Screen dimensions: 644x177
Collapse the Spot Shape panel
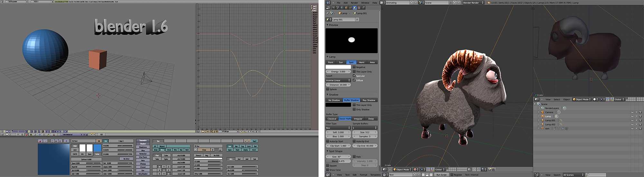(x=327, y=151)
